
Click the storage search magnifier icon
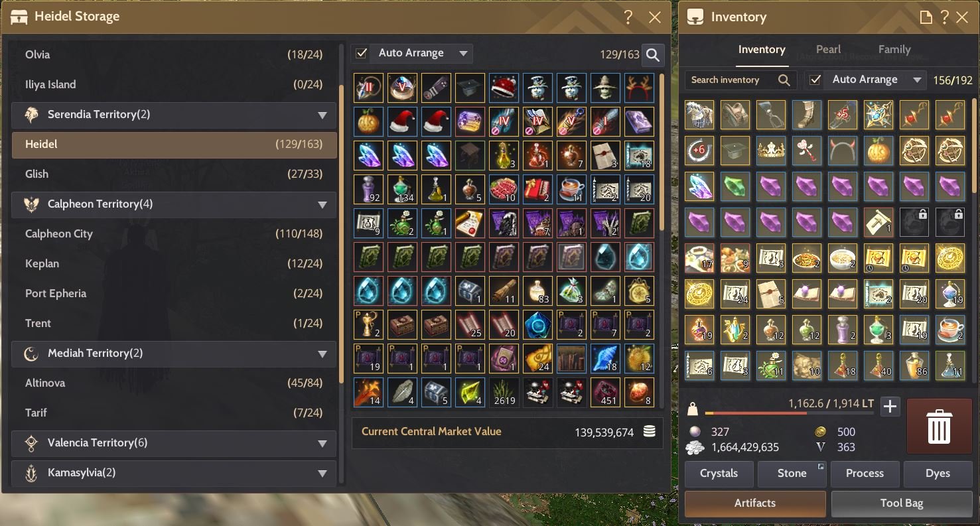(x=653, y=55)
